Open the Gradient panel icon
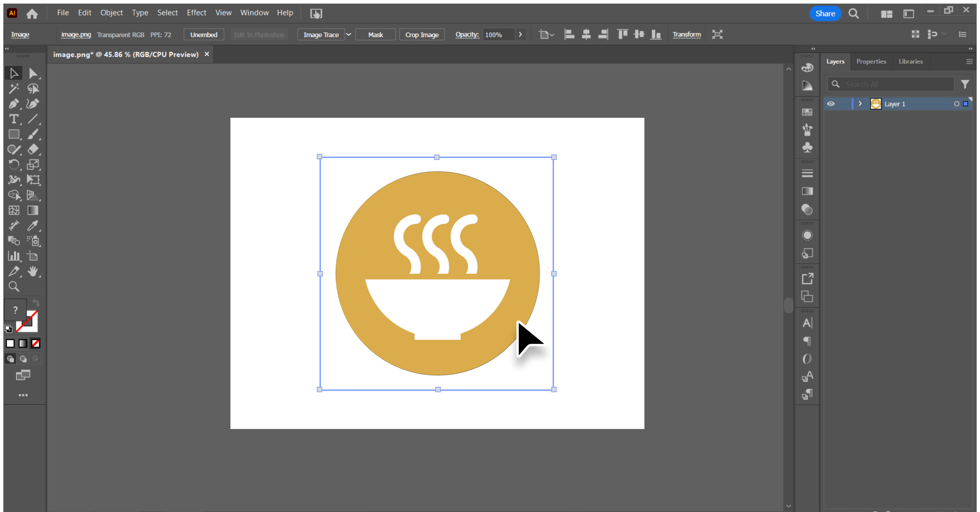Image resolution: width=980 pixels, height=512 pixels. [x=807, y=191]
